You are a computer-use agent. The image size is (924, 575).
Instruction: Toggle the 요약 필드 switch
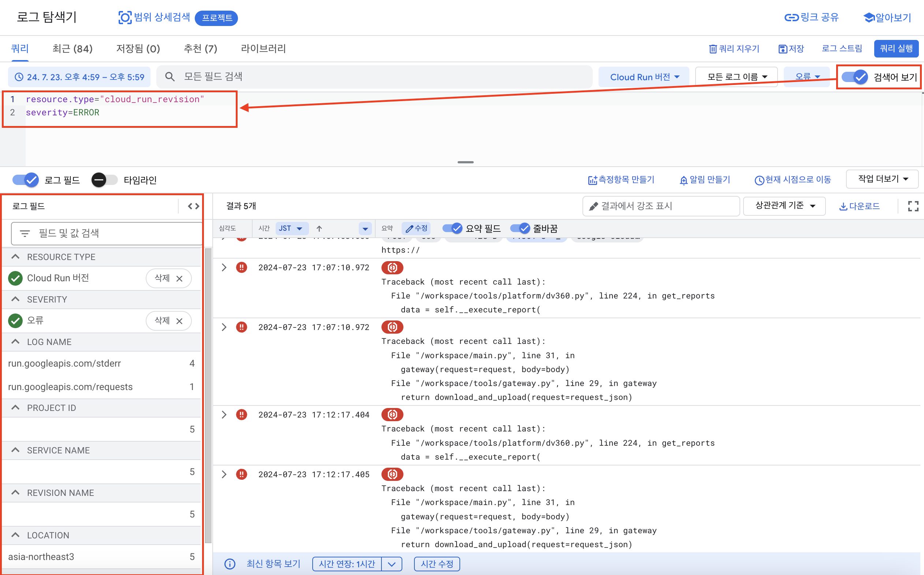click(452, 228)
